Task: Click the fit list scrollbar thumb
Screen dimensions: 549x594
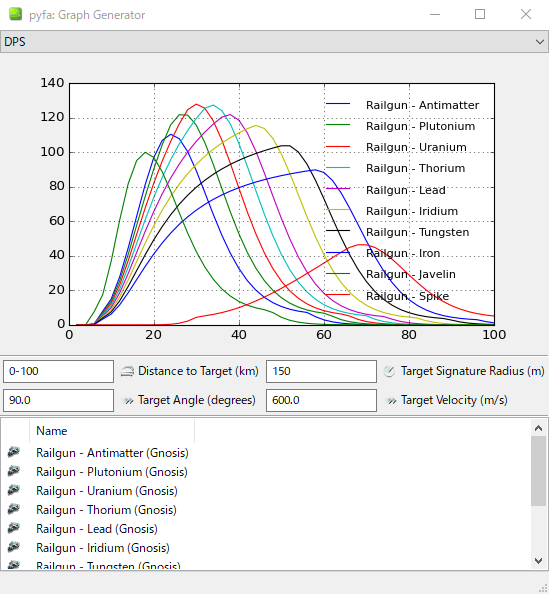Action: (538, 471)
